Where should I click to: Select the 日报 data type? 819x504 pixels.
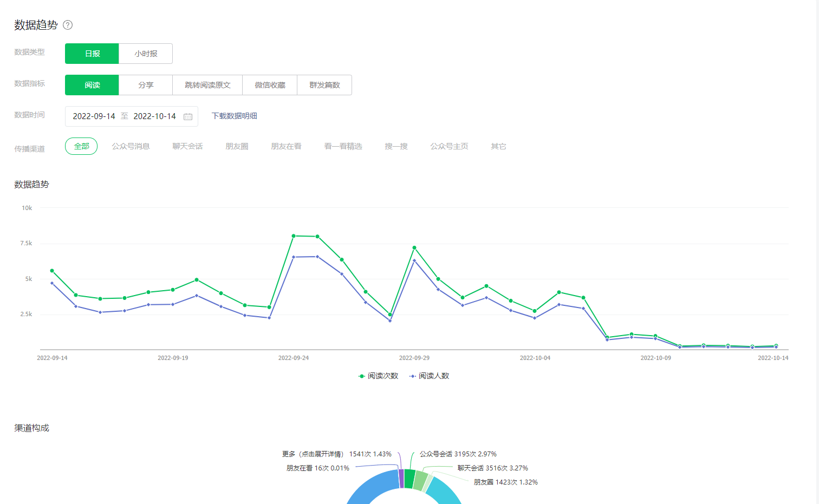coord(92,54)
